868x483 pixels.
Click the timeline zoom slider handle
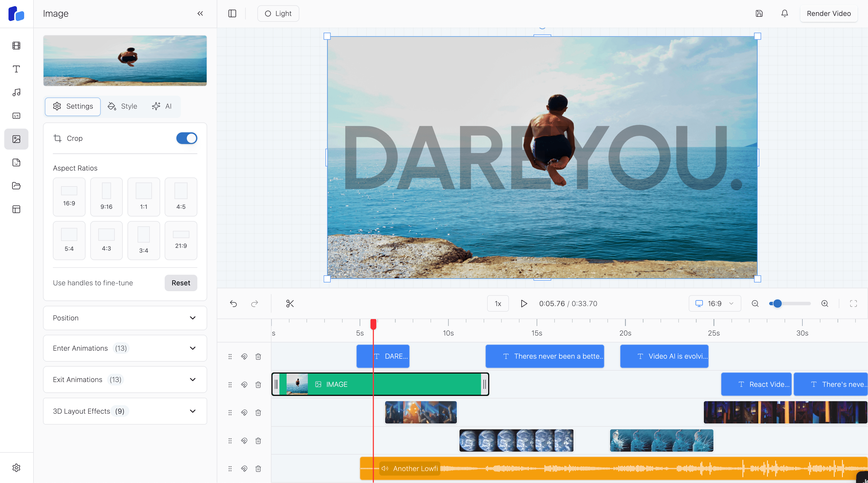pos(777,303)
